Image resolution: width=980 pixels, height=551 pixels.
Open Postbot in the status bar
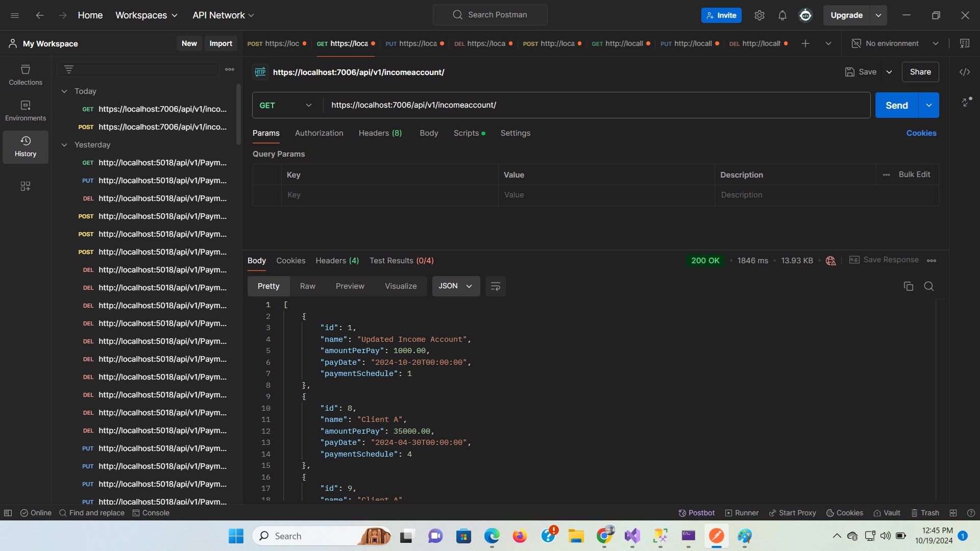(x=696, y=513)
